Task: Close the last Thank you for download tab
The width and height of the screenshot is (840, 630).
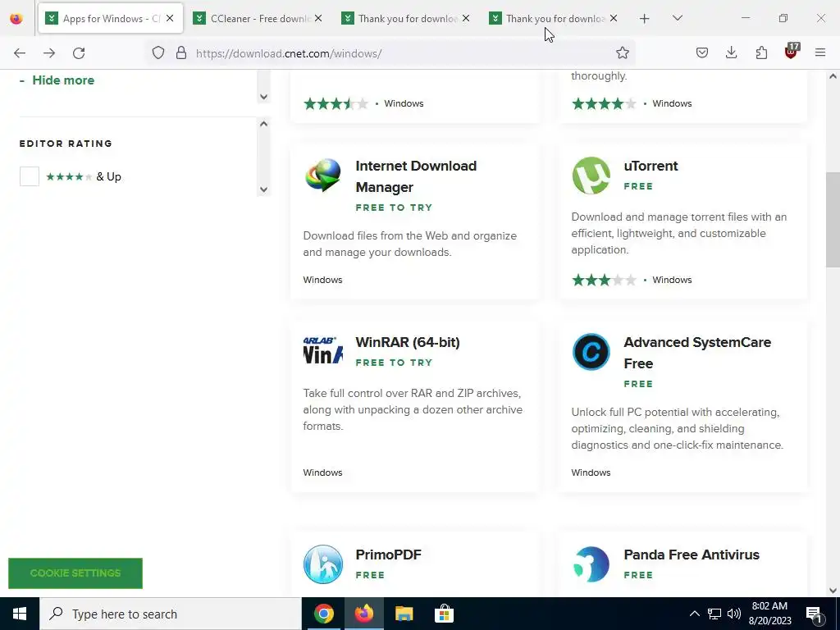Action: coord(614,18)
